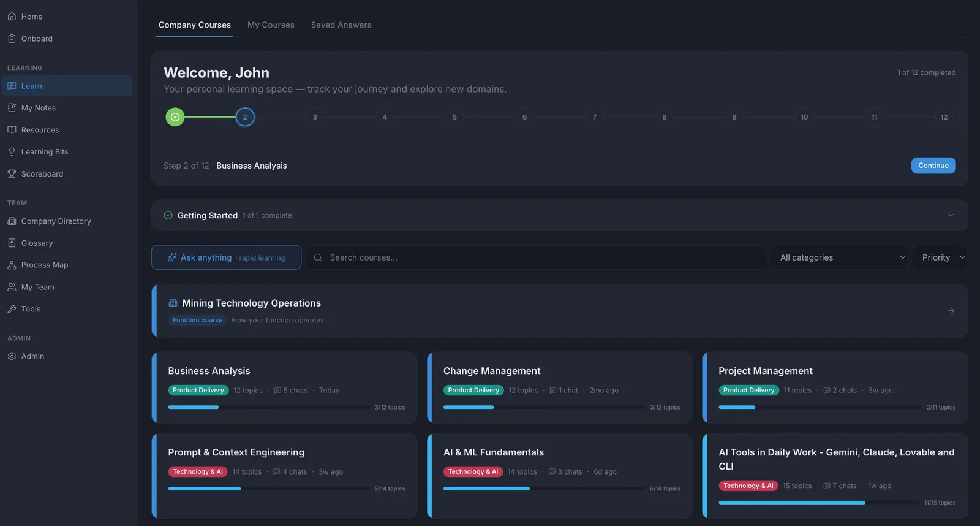Click step 5 on the progress tracker

click(454, 117)
